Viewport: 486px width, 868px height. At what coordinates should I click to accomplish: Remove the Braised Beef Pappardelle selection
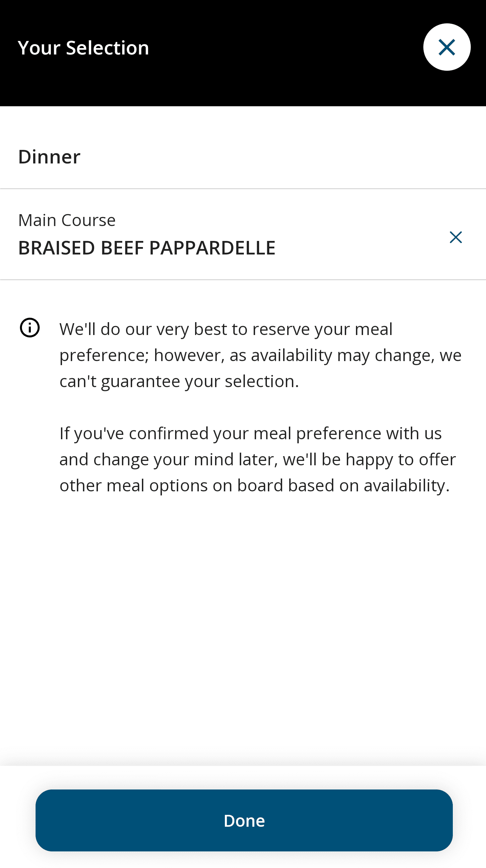[x=456, y=237]
